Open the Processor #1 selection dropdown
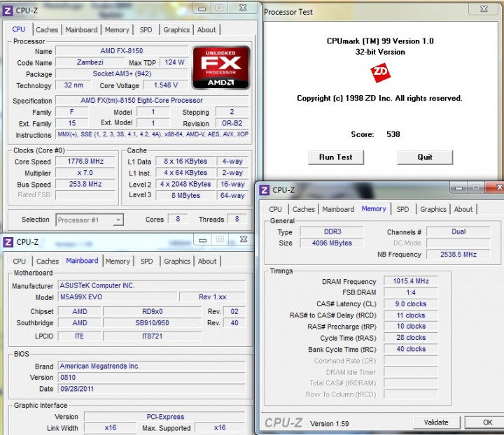This screenshot has width=504, height=435. (90, 220)
